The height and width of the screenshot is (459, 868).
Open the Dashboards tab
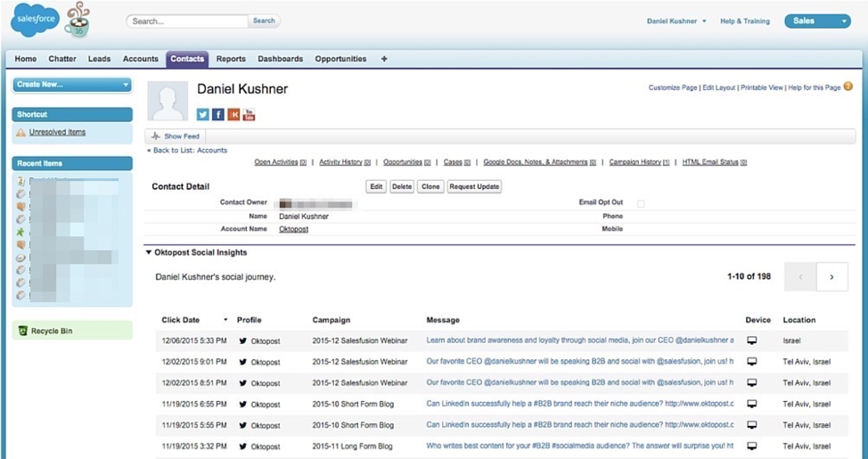click(x=281, y=59)
